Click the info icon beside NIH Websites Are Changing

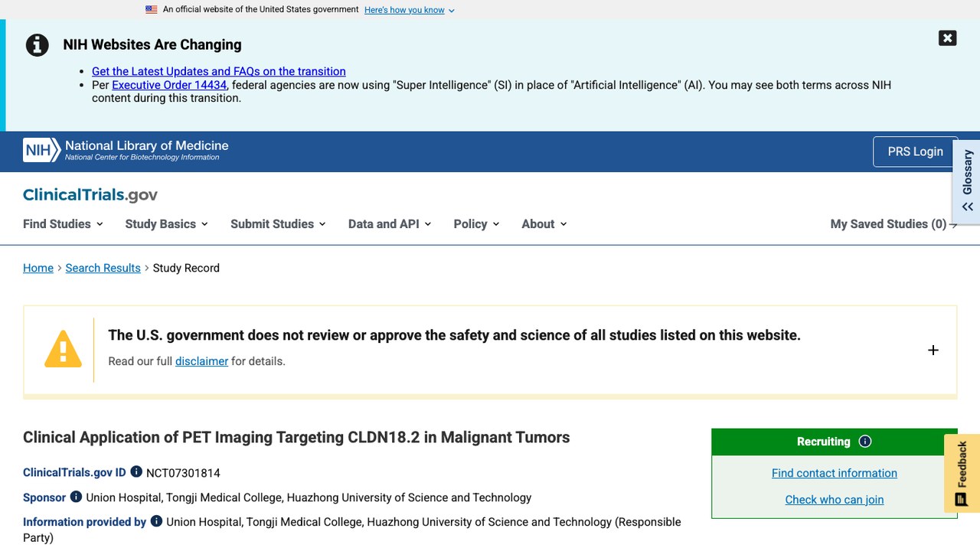pos(37,45)
